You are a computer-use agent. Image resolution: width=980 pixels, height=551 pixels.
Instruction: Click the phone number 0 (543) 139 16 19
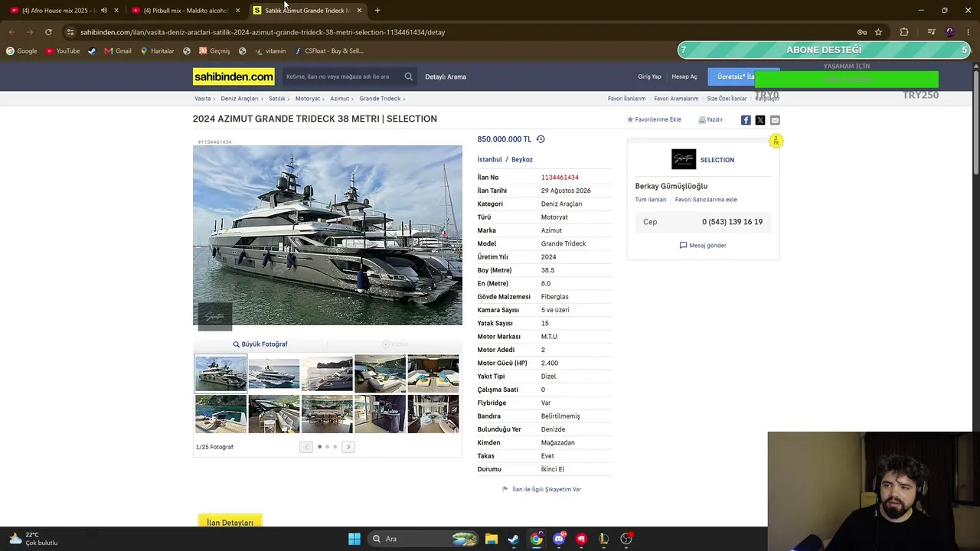point(732,222)
